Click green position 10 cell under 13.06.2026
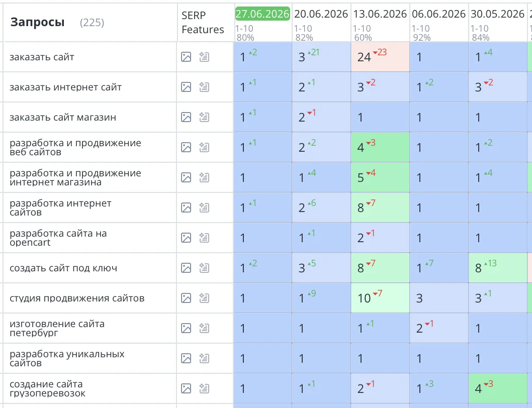 click(380, 298)
